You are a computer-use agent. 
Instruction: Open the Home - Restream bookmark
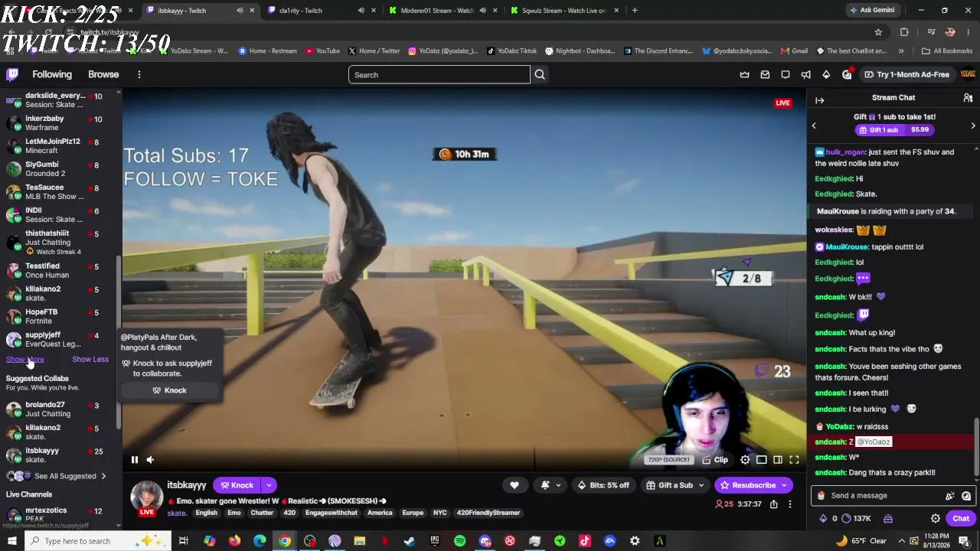[267, 51]
